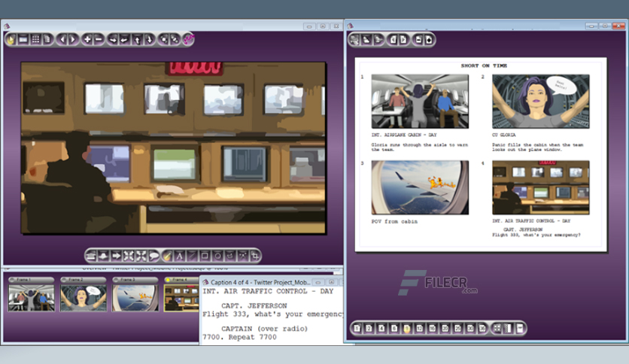
Task: Click the left-pointing return arrow in top toolbar
Action: coord(124,39)
